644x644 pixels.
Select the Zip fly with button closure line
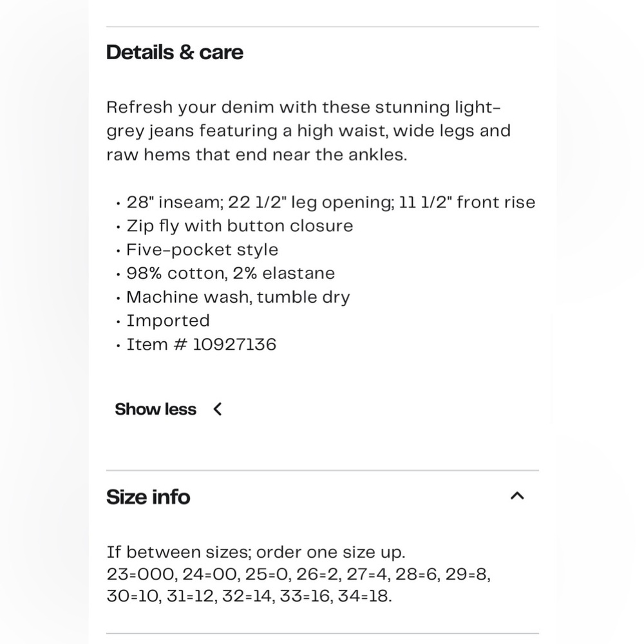[x=240, y=226]
